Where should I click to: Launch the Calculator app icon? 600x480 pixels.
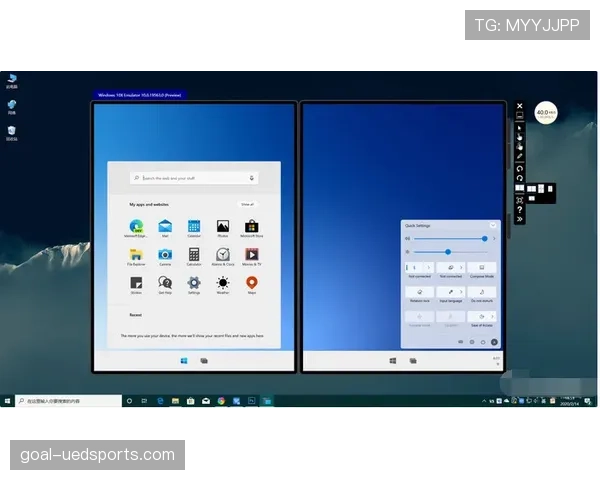[194, 254]
